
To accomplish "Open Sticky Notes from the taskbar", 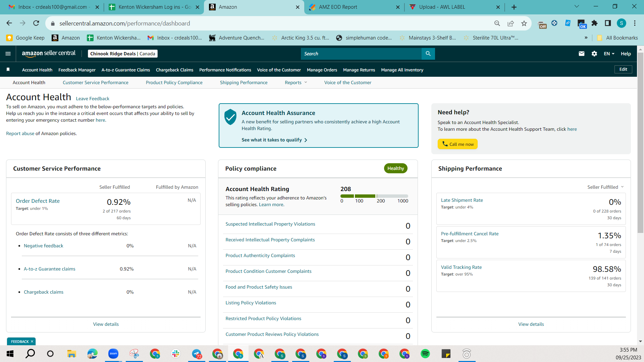I will 446,354.
